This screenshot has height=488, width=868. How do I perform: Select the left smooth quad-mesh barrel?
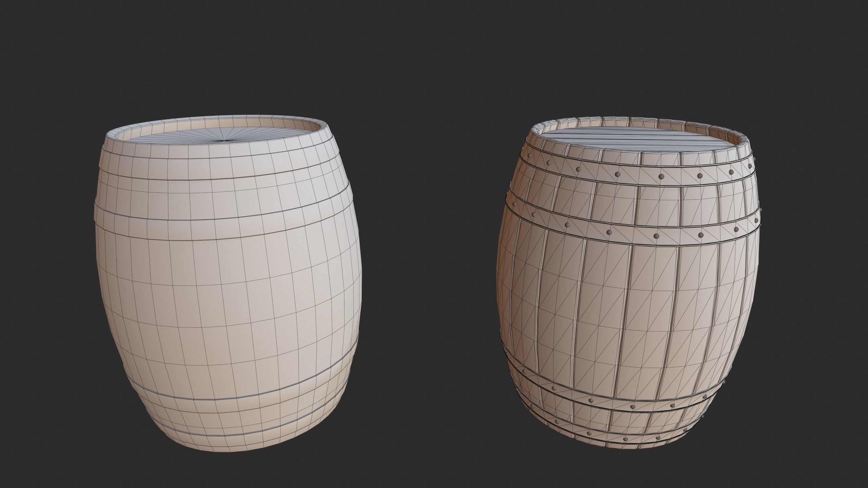pyautogui.click(x=228, y=284)
